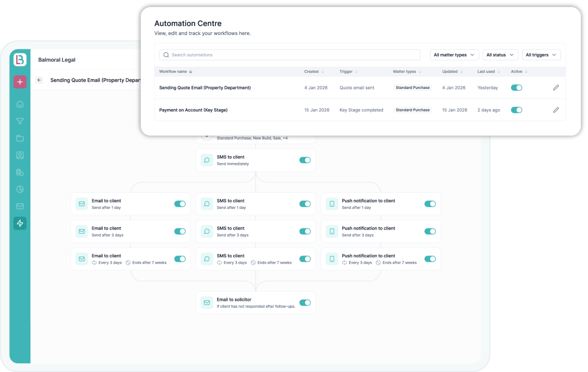Screen dimensions: 588x372
Task: Sort table by Last used column
Action: pyautogui.click(x=488, y=72)
